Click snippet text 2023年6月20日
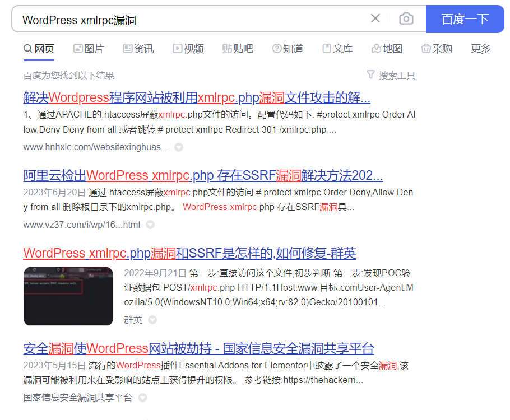 (54, 193)
